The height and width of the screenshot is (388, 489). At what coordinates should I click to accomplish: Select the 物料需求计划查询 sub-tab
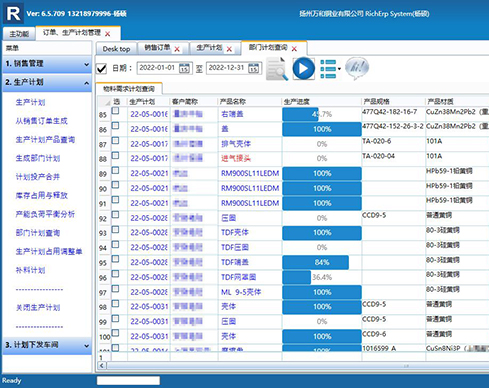click(129, 89)
